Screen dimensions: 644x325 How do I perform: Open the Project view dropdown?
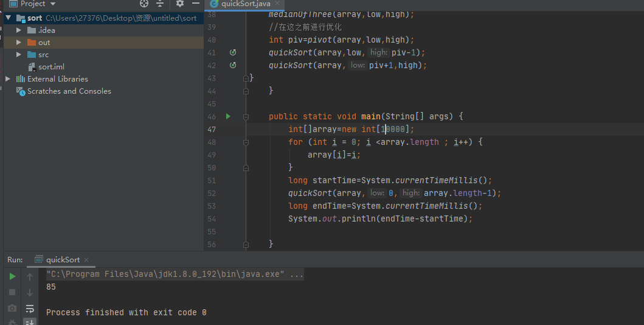(52, 4)
